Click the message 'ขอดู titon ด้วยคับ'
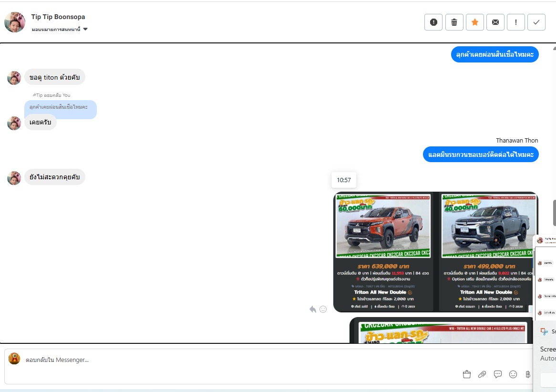This screenshot has width=556, height=392. point(55,77)
